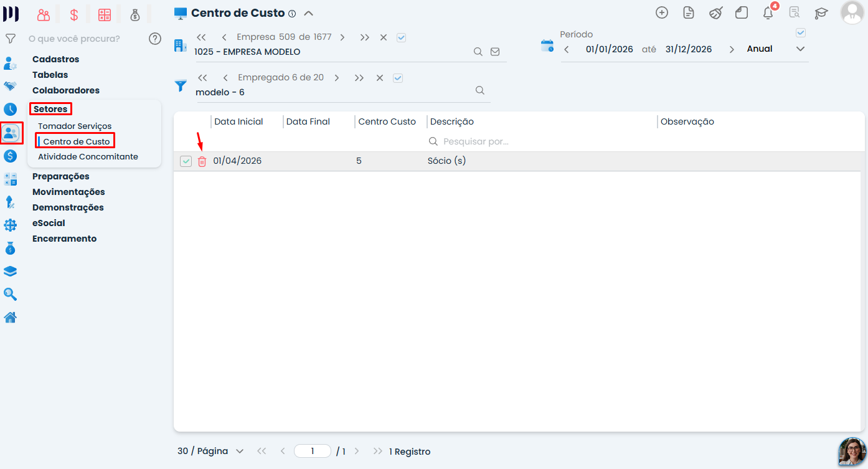
Task: Collapse the Centro de Custo header chevron
Action: [308, 13]
